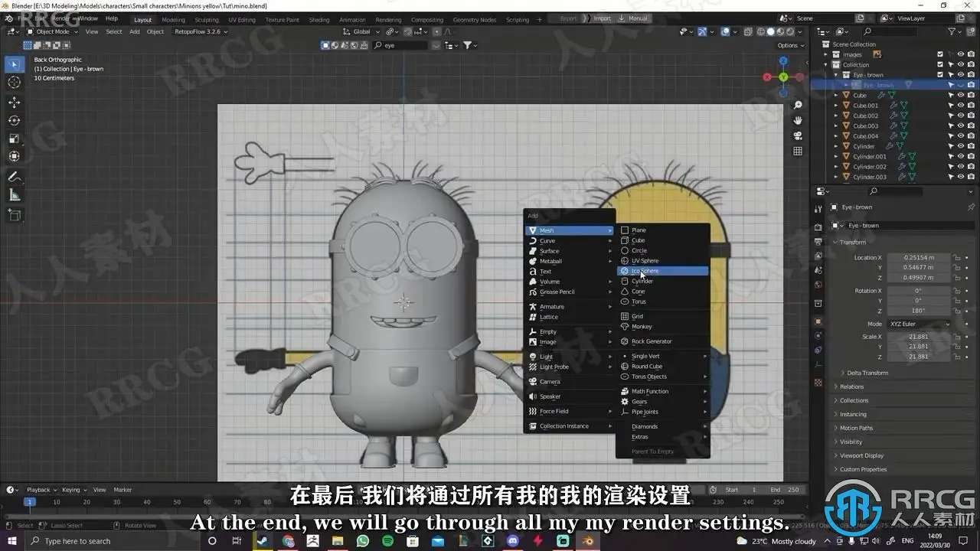Activate the Rotate tool
The width and height of the screenshot is (980, 551).
coord(15,120)
